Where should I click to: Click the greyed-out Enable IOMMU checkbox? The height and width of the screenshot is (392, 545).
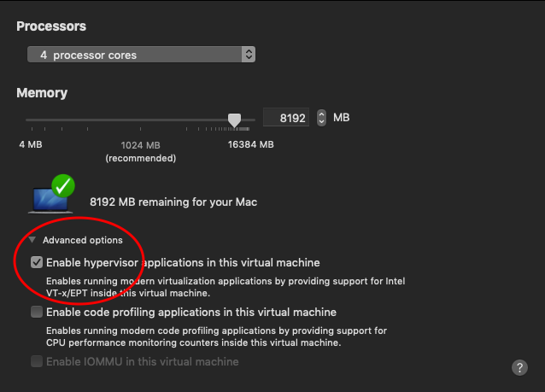pyautogui.click(x=37, y=361)
